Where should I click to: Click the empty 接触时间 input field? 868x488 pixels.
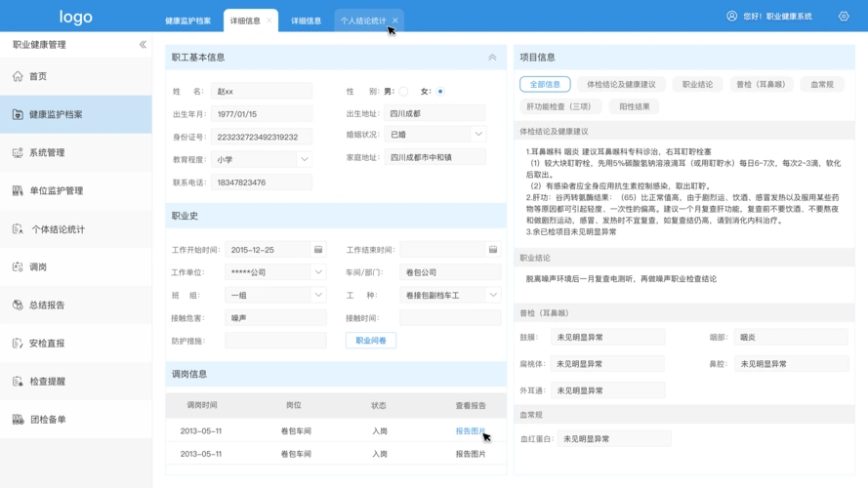pyautogui.click(x=450, y=317)
